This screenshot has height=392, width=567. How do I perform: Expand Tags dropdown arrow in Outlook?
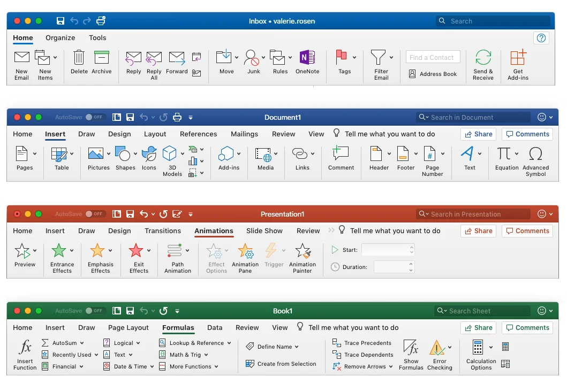click(x=354, y=57)
